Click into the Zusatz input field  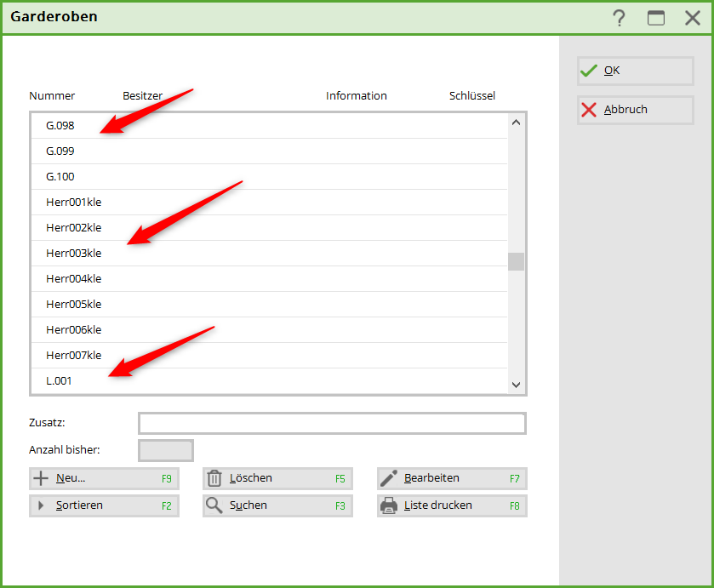pyautogui.click(x=333, y=424)
